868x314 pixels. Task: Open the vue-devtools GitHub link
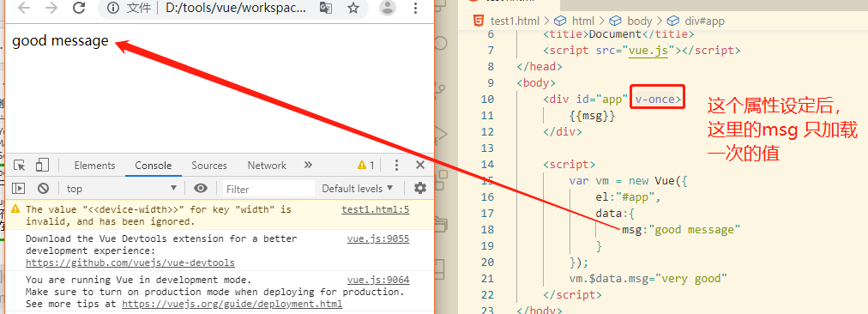[130, 263]
